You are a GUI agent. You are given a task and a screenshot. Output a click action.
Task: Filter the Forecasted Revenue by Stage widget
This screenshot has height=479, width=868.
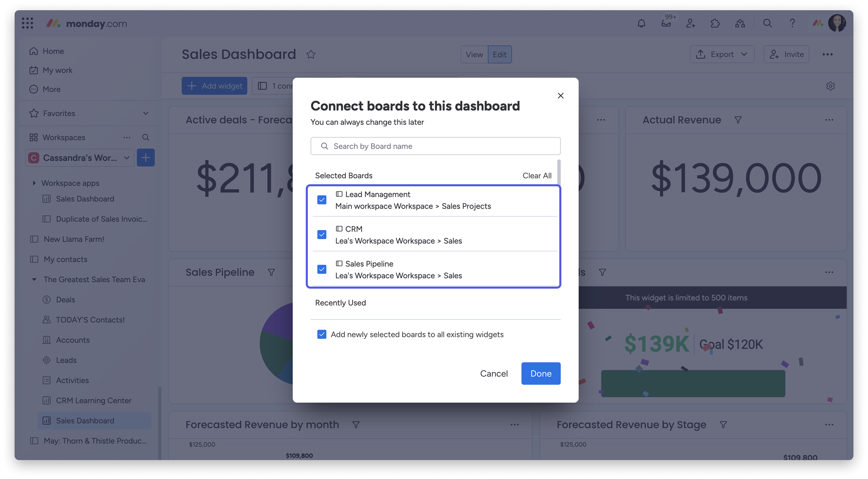pyautogui.click(x=723, y=424)
